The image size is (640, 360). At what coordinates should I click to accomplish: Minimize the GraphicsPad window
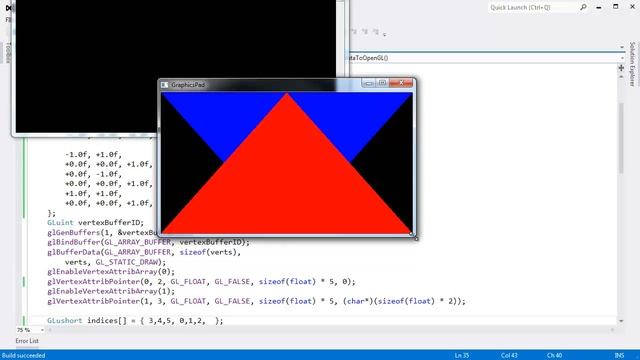click(368, 83)
